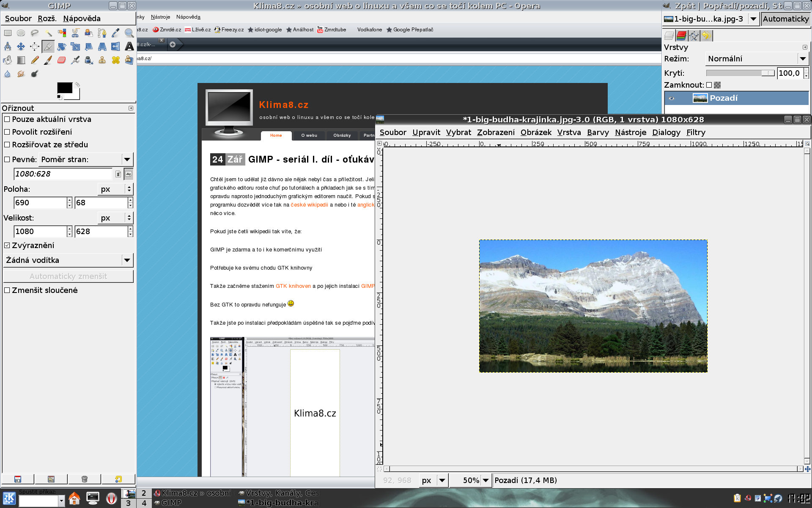Open the 'Žádná vodítka' guides dropdown

pyautogui.click(x=68, y=260)
